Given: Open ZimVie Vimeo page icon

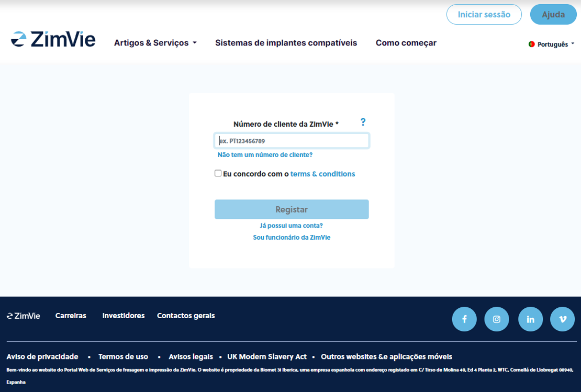Looking at the screenshot, I should point(563,319).
